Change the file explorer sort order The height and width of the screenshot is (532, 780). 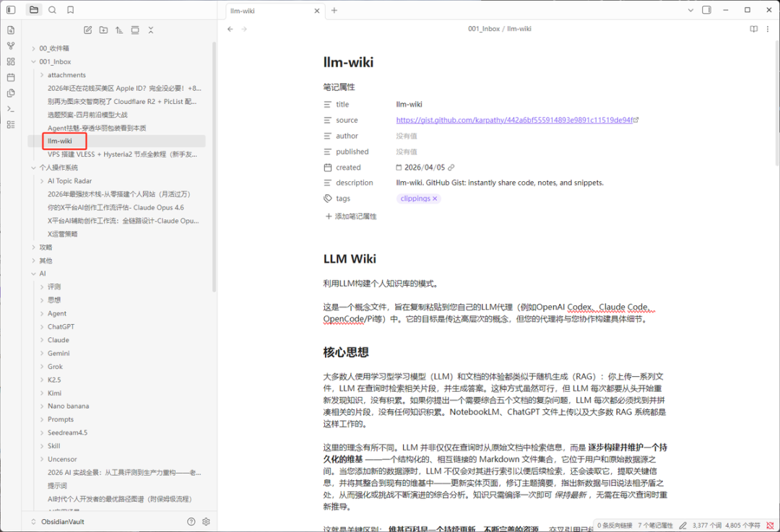click(119, 30)
